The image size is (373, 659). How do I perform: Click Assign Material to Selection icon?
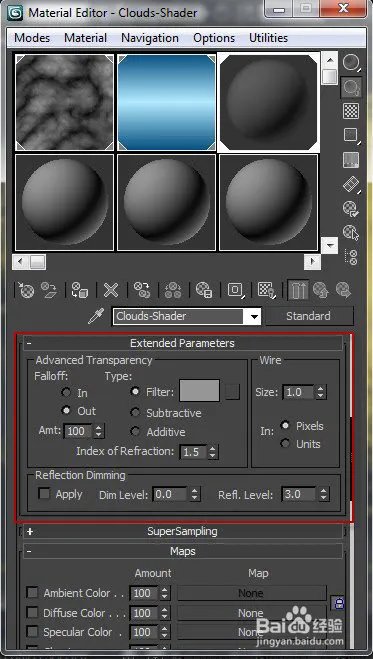80,290
